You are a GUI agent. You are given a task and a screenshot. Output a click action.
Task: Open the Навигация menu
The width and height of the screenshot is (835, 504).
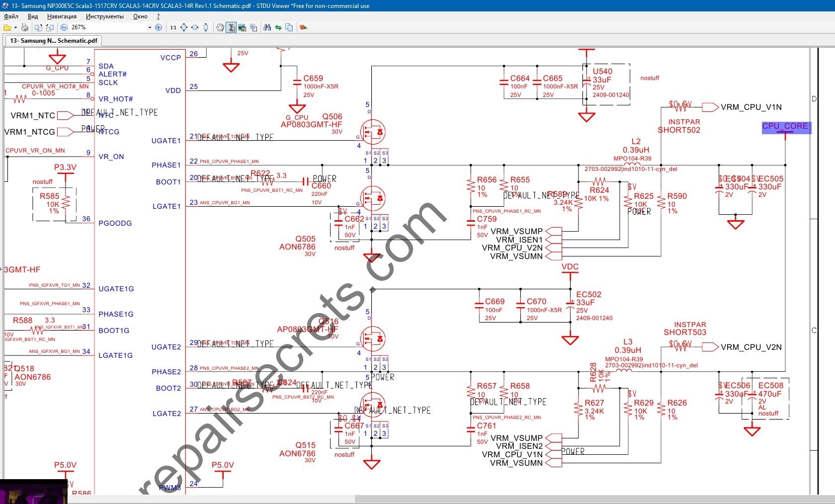pos(62,16)
